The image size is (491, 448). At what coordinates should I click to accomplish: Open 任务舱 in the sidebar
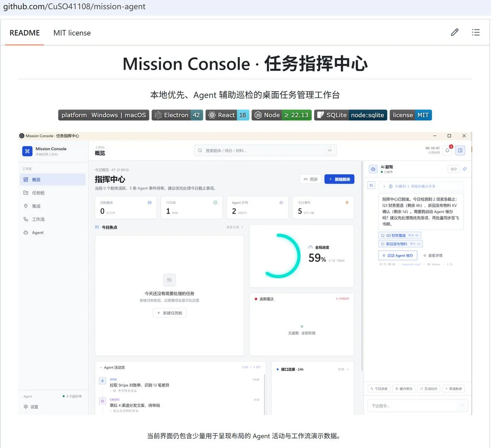[x=52, y=193]
